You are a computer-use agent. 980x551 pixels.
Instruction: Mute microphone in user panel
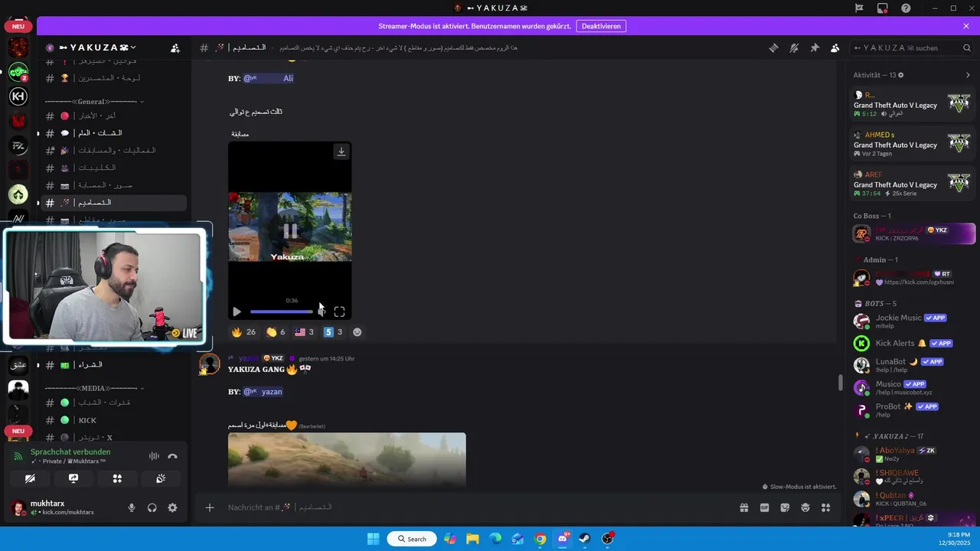[x=132, y=507]
